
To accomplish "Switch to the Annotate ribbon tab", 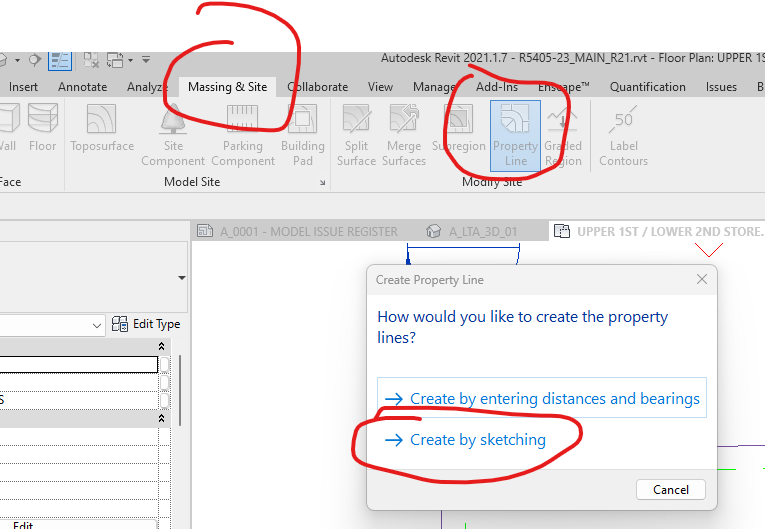I will (82, 87).
